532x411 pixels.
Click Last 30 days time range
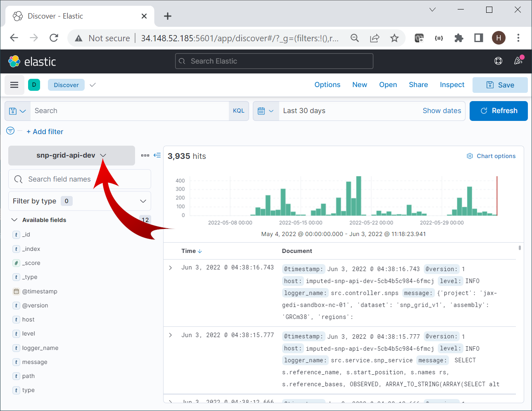pos(304,111)
